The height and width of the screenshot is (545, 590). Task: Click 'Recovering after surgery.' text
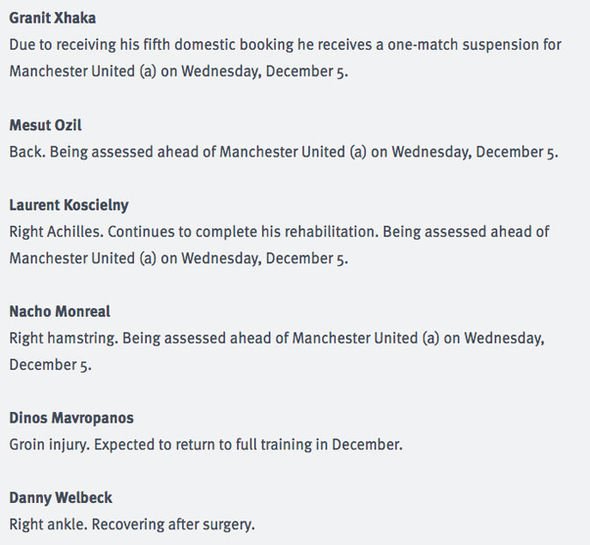click(173, 525)
